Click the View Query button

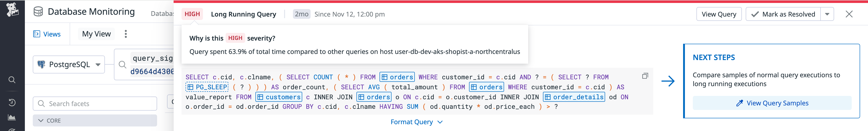pyautogui.click(x=718, y=14)
